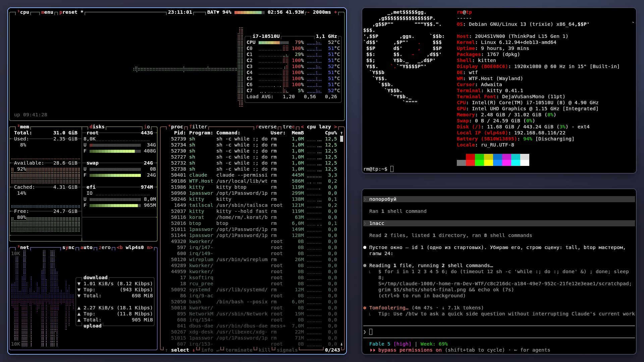Click the battery level meter bar
The height and width of the screenshot is (362, 644).
250,12
